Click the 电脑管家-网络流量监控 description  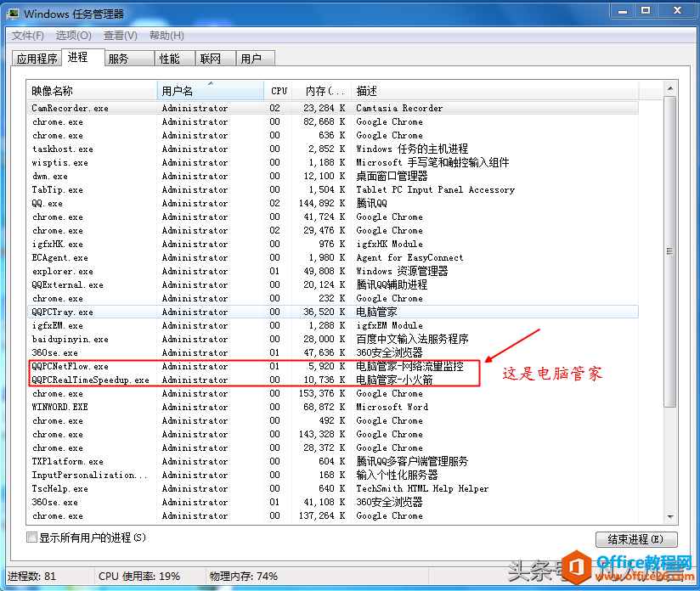tap(409, 366)
